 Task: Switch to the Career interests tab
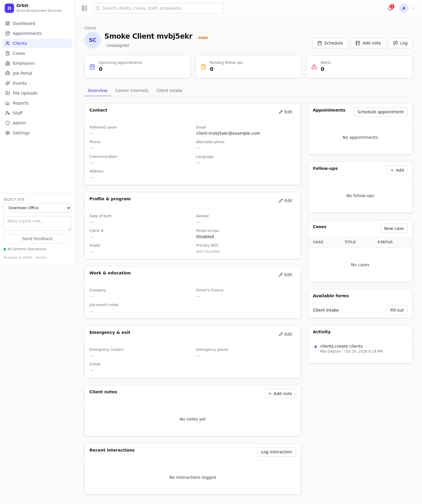click(x=132, y=90)
